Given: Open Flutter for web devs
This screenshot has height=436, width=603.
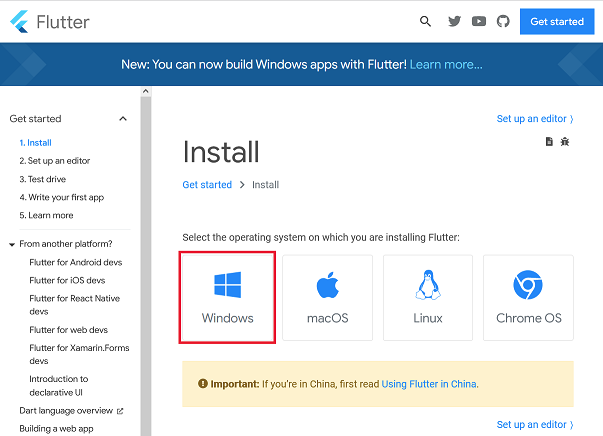Looking at the screenshot, I should 68,330.
